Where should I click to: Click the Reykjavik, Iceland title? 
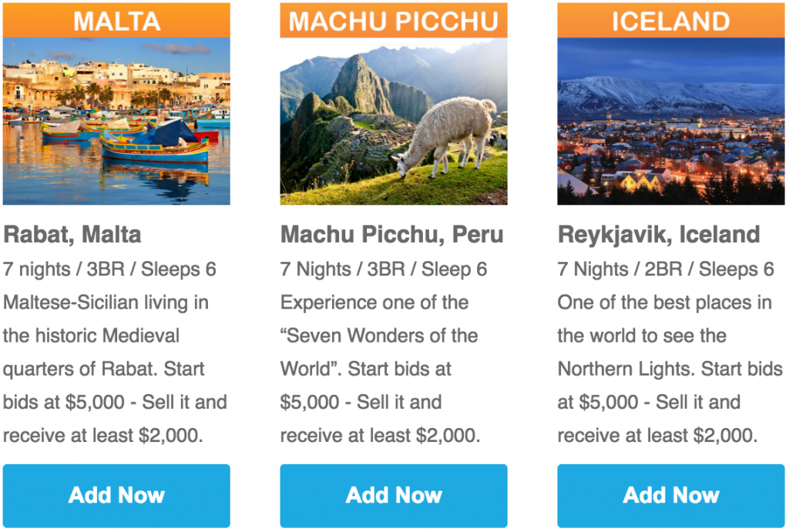tap(659, 234)
